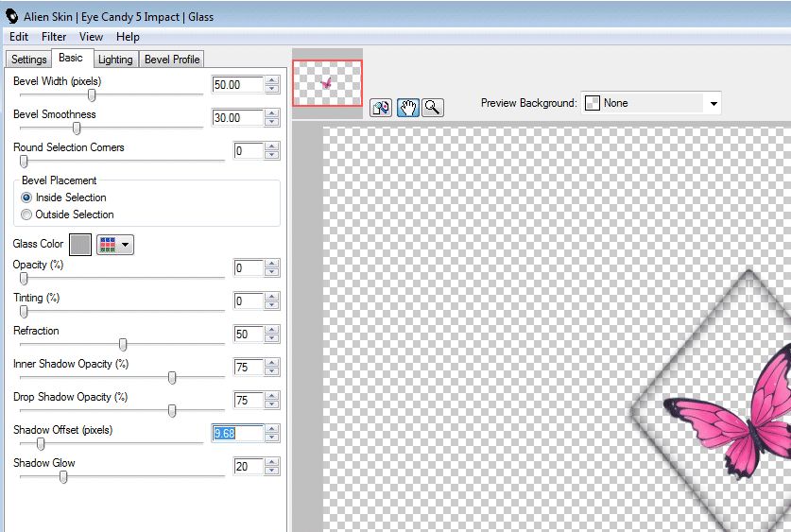
Task: Increase Bevel Smoothness with up arrow
Action: pyautogui.click(x=272, y=113)
